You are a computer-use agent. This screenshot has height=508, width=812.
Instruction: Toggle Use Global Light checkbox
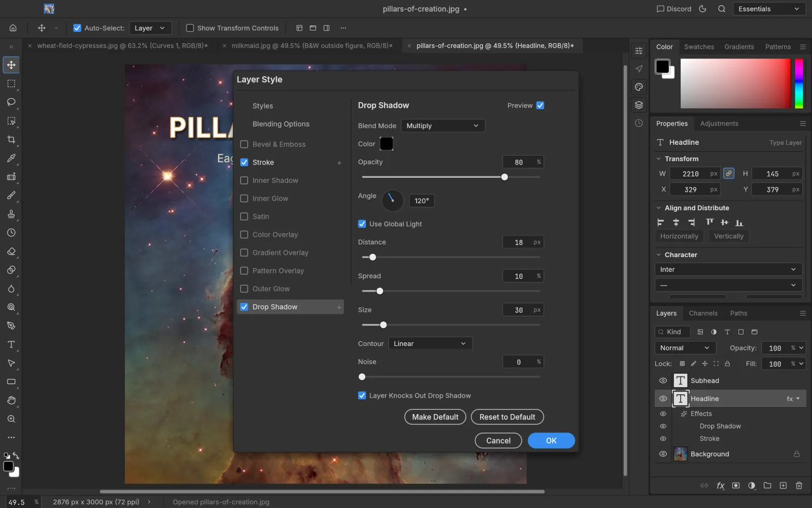[x=362, y=224]
